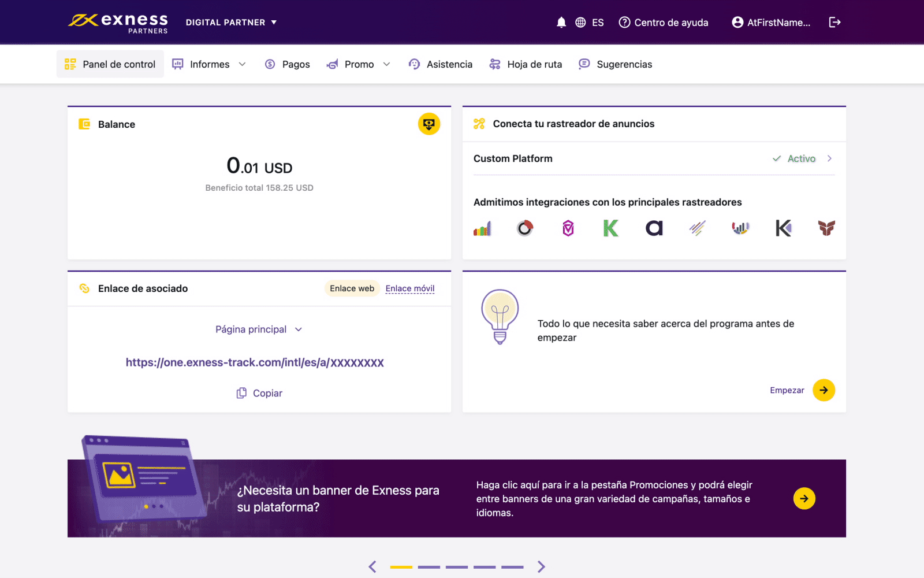Viewport: 924px width, 578px height.
Task: Click the Empezar link
Action: click(787, 390)
